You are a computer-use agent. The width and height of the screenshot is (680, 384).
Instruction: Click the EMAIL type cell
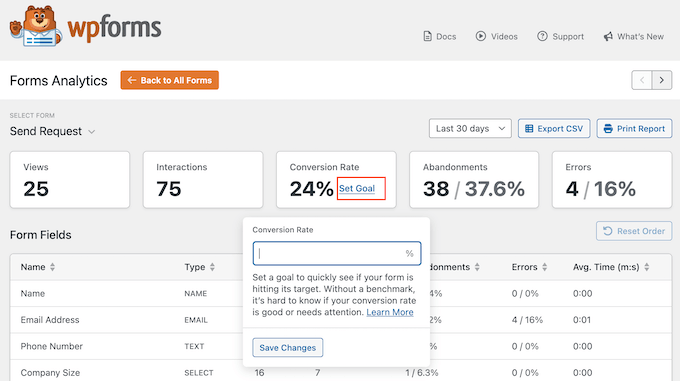pos(196,320)
